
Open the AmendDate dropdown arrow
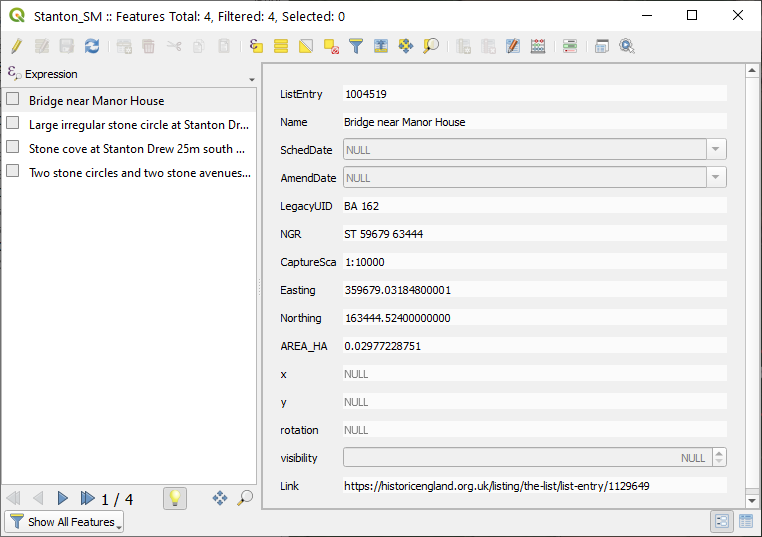pyautogui.click(x=716, y=178)
